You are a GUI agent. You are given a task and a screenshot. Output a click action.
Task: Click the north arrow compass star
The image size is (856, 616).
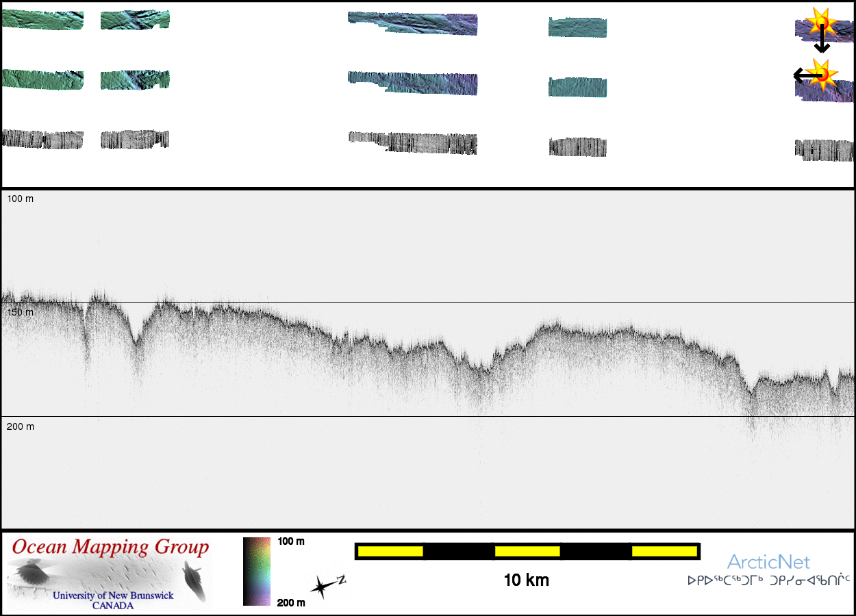323,586
